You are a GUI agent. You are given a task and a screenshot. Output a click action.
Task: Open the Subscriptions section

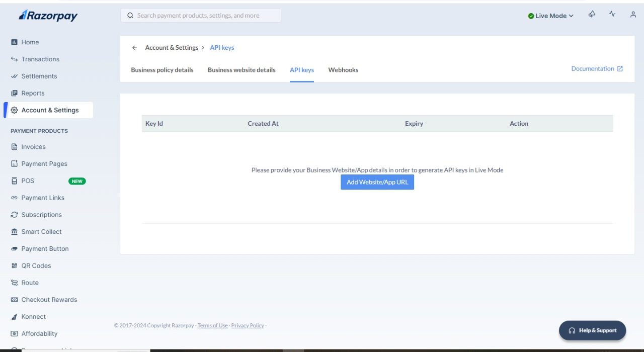[x=41, y=215]
